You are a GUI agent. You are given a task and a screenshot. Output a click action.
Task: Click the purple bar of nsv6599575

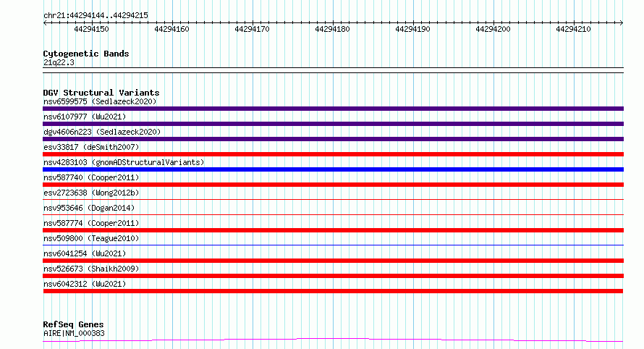click(x=333, y=109)
